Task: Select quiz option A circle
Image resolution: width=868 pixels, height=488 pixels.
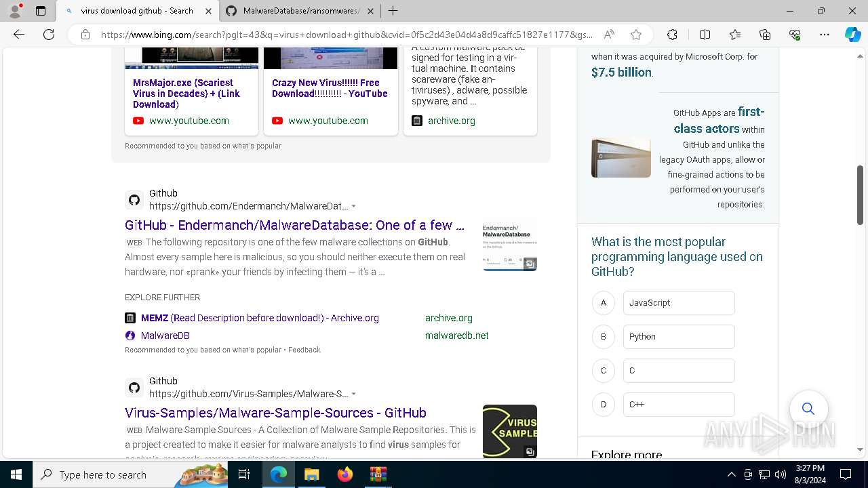Action: [603, 303]
